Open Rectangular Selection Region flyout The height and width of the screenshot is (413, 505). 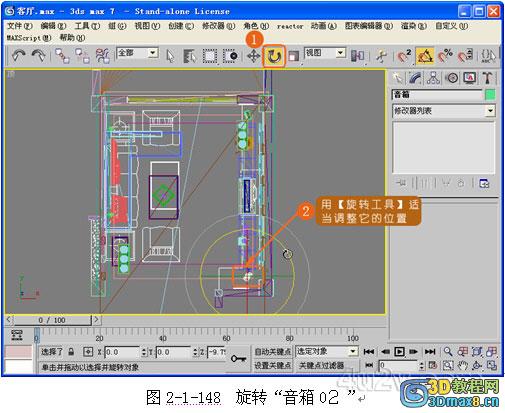coord(210,56)
